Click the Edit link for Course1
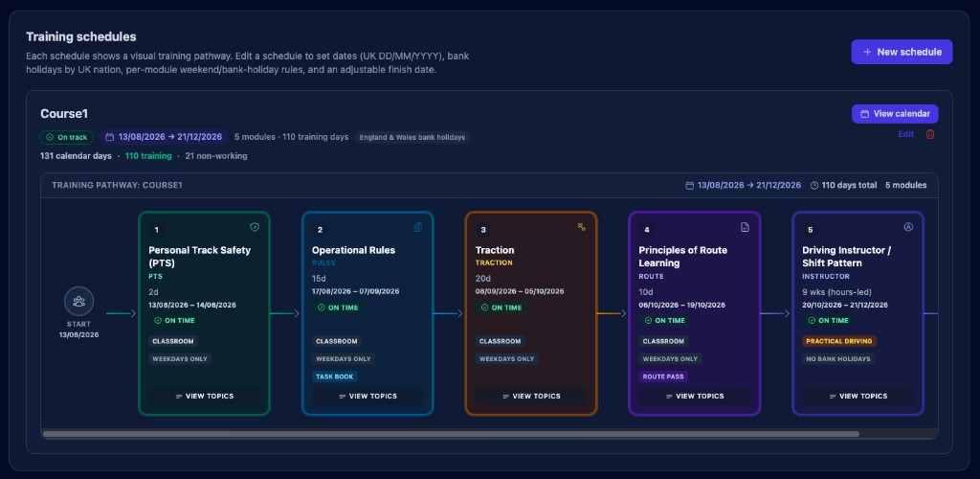This screenshot has width=980, height=479. pyautogui.click(x=905, y=134)
